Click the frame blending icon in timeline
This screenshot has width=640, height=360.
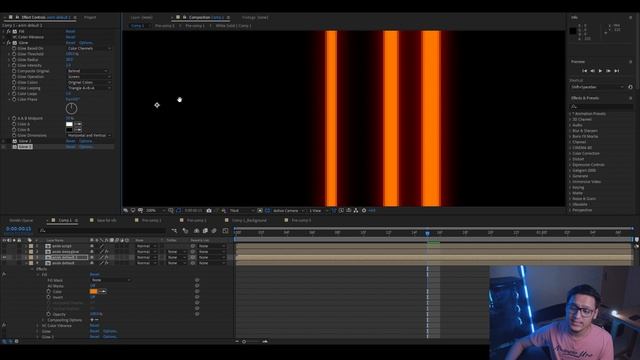coord(205,231)
